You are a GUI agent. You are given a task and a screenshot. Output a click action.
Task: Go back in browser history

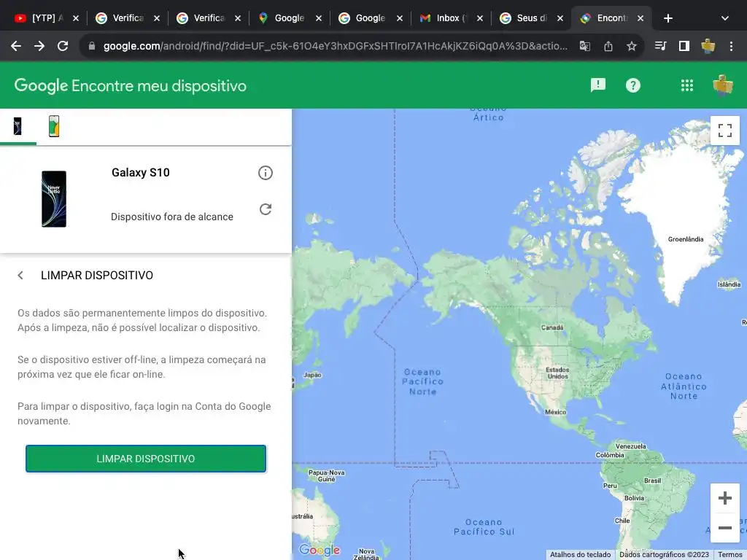coord(16,46)
